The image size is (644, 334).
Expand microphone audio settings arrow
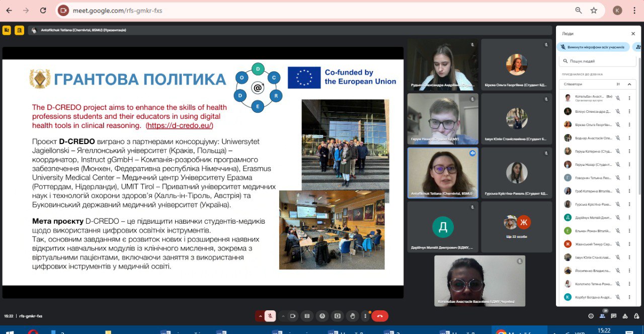pyautogui.click(x=260, y=316)
